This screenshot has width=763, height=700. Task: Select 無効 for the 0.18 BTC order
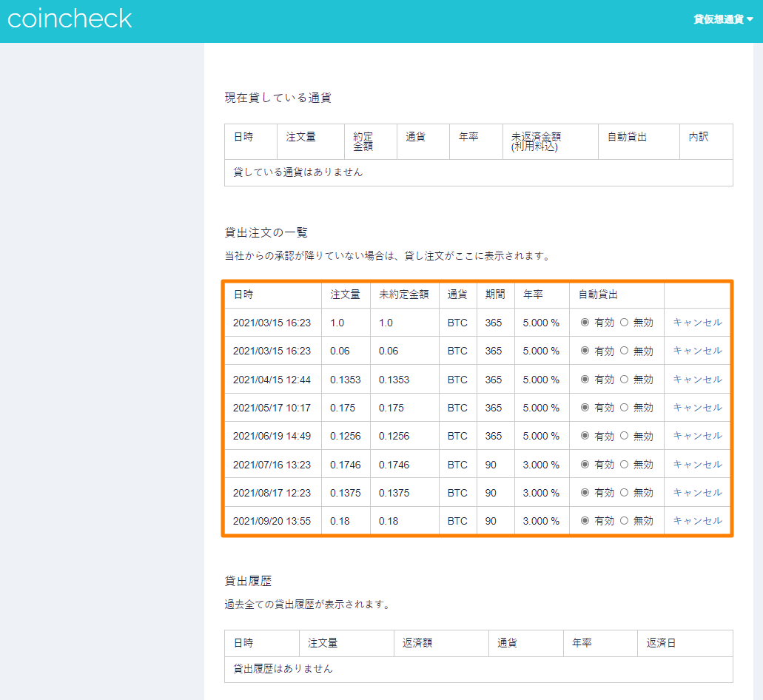coord(625,521)
